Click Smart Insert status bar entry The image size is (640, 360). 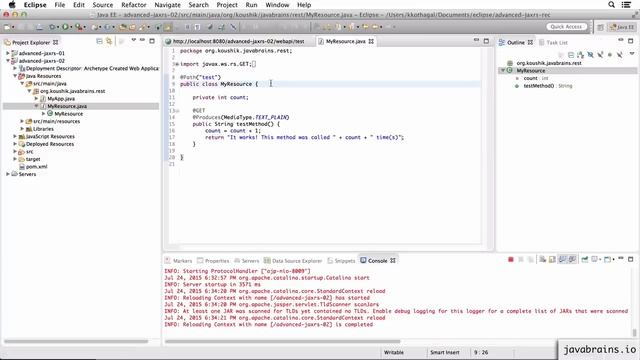pyautogui.click(x=444, y=352)
